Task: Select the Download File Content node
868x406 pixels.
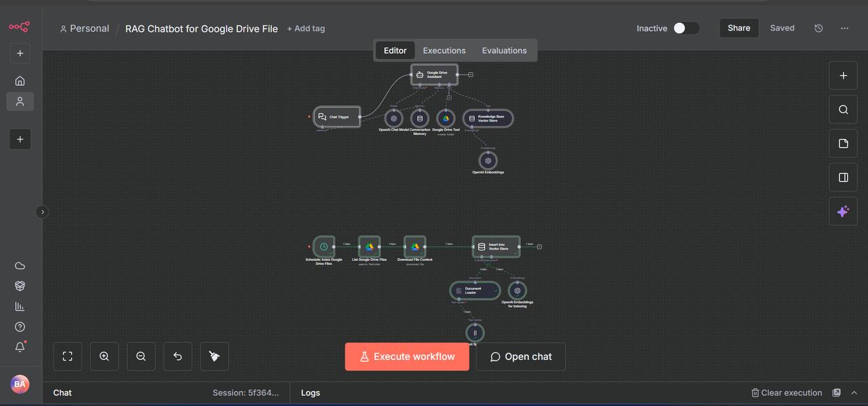Action: click(x=415, y=247)
